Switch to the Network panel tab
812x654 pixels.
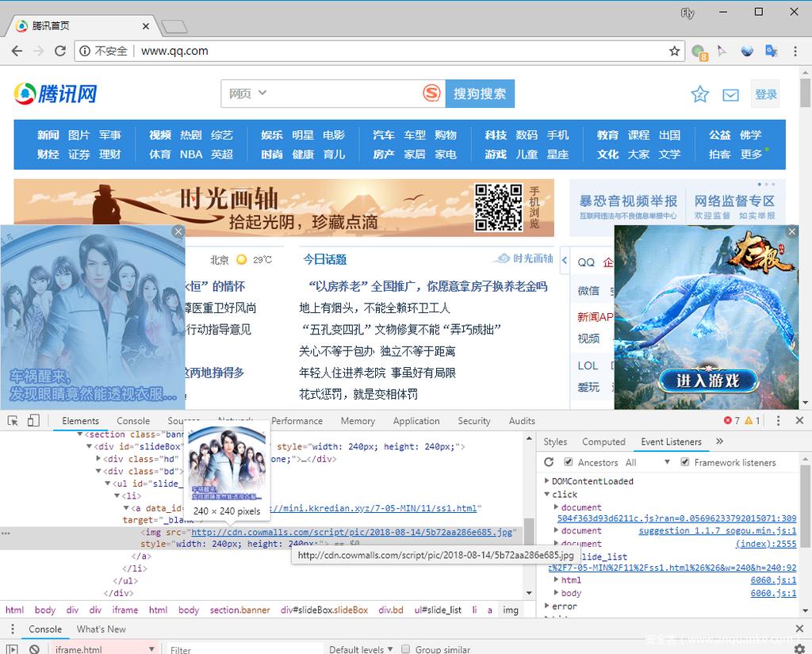235,421
